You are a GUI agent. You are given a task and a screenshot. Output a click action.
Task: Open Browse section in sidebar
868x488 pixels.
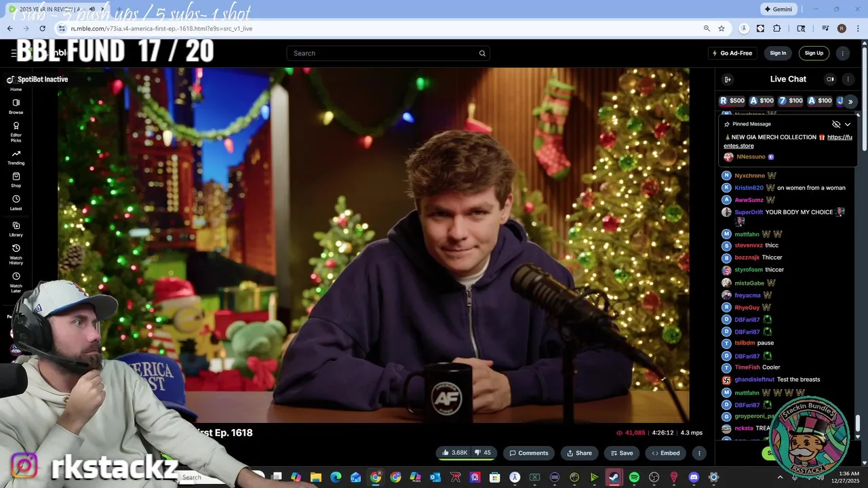16,106
